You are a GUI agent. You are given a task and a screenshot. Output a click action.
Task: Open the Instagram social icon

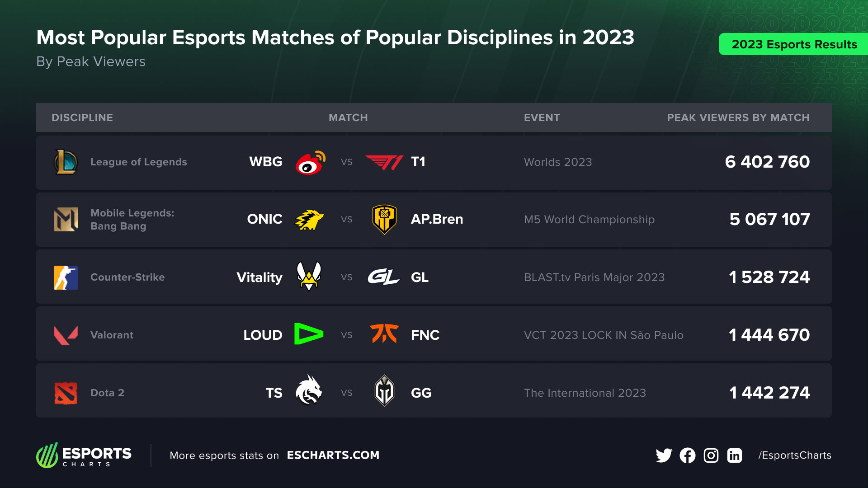711,455
